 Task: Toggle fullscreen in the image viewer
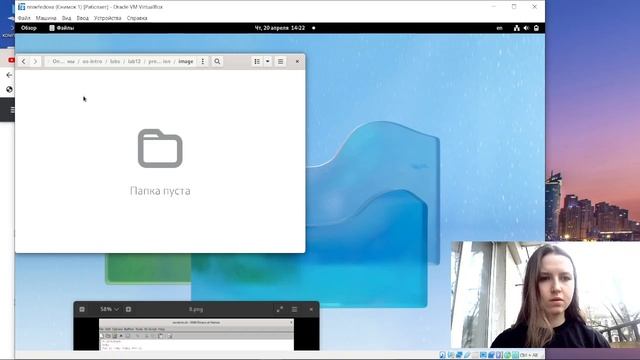(x=280, y=309)
